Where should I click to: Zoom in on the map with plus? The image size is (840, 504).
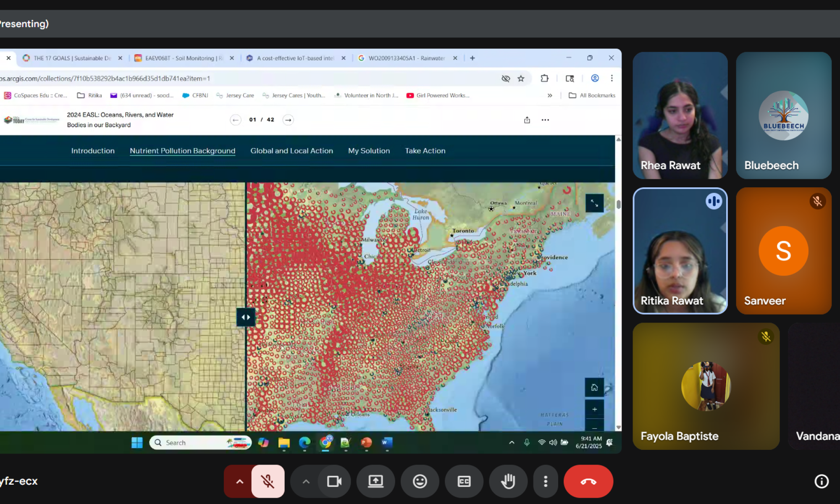(x=594, y=409)
